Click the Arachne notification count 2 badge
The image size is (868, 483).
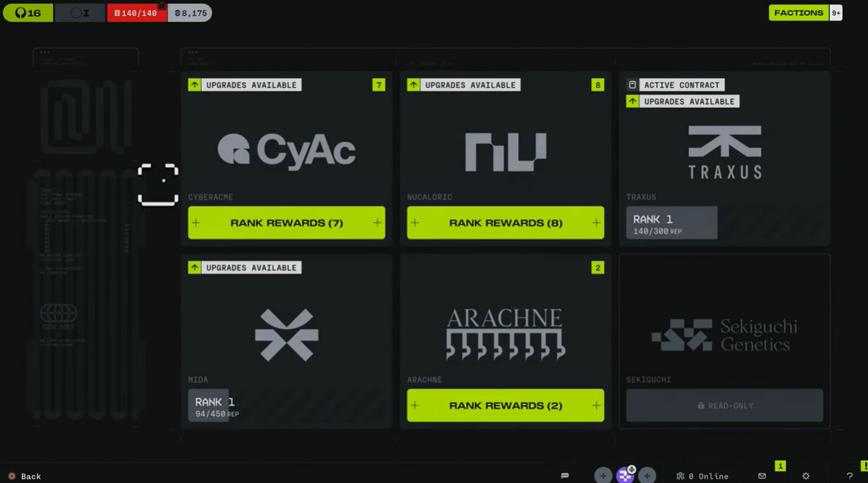[x=598, y=268]
